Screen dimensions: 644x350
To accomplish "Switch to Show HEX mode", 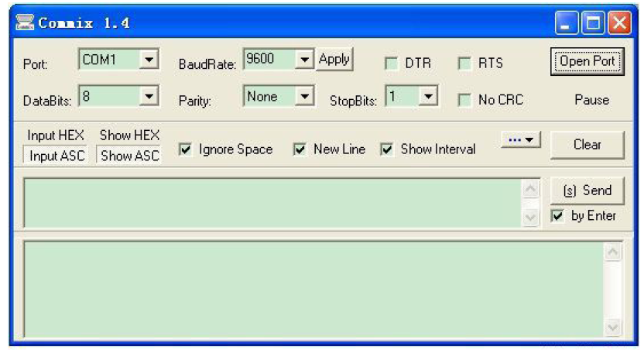I will click(129, 136).
